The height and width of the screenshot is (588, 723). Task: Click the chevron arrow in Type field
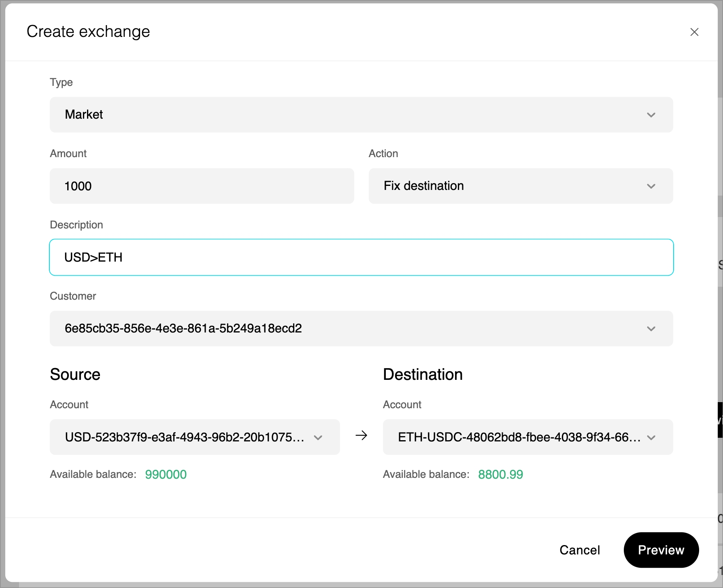[651, 115]
